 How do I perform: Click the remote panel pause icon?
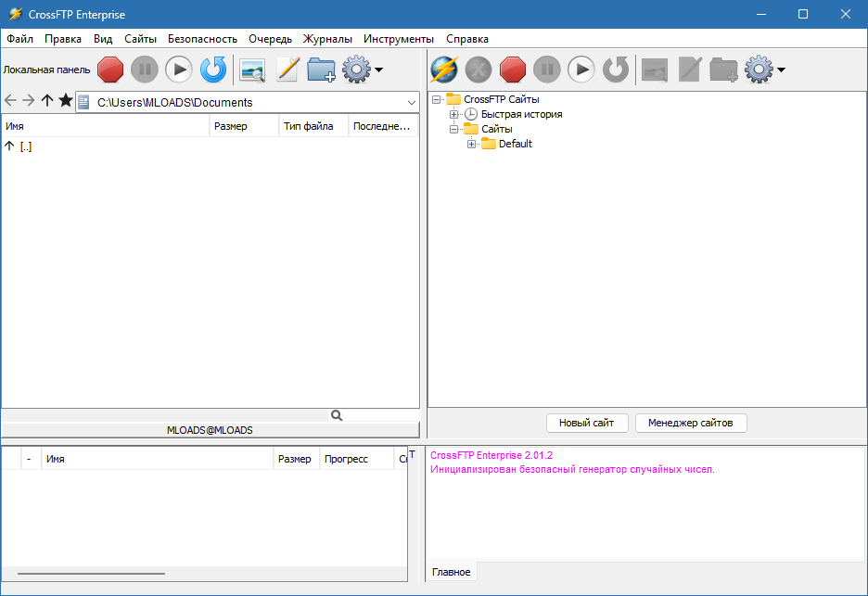pyautogui.click(x=547, y=70)
